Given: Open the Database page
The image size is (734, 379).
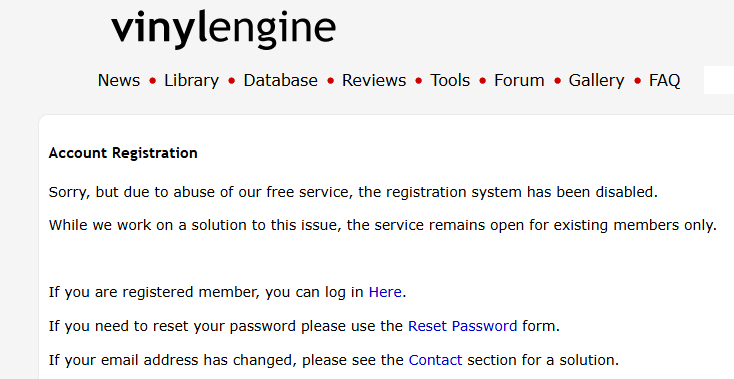Looking at the screenshot, I should click(280, 80).
